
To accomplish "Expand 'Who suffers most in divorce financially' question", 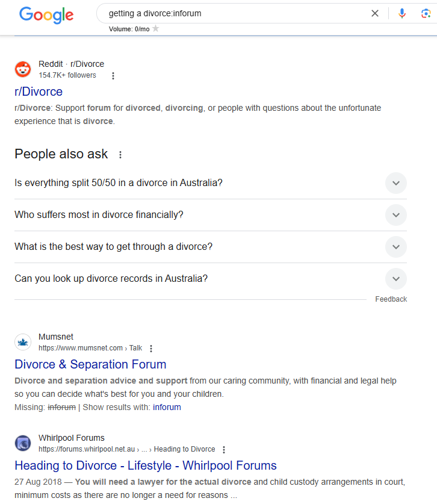I will [395, 215].
